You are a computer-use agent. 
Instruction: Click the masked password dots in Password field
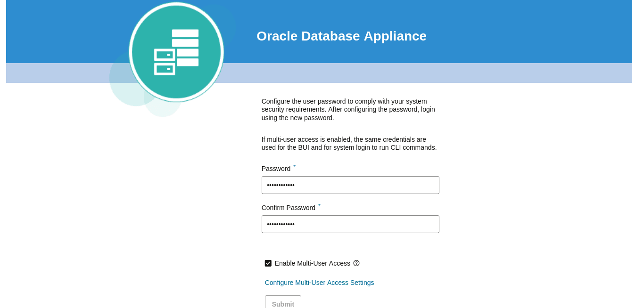(x=280, y=185)
